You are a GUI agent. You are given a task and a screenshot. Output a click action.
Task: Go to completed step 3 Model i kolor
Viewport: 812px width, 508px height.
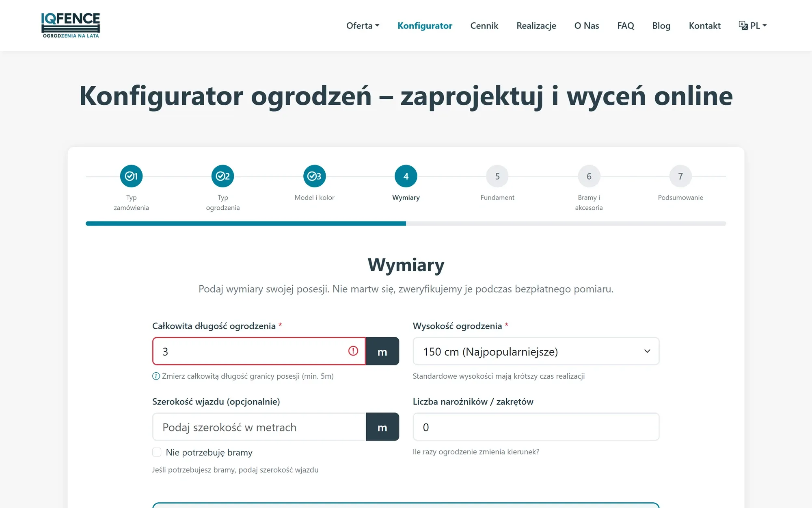tap(315, 176)
